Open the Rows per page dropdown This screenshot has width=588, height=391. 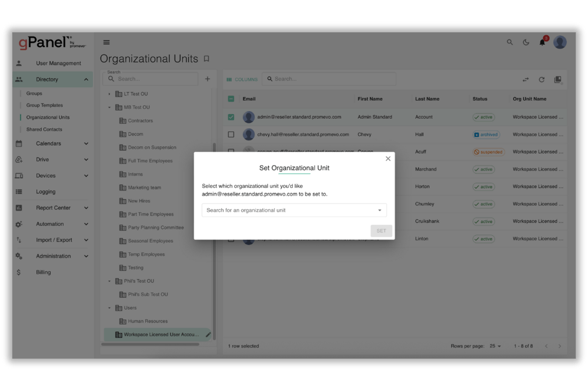495,346
